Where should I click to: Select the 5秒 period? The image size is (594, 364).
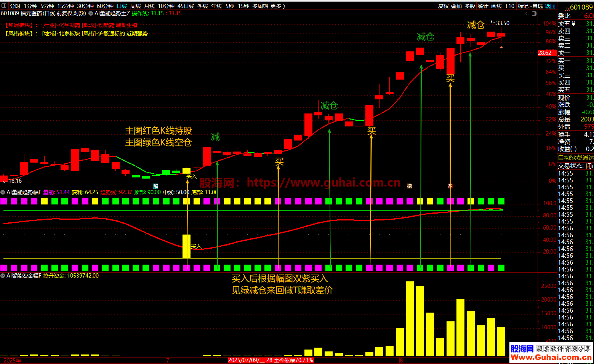coord(230,6)
